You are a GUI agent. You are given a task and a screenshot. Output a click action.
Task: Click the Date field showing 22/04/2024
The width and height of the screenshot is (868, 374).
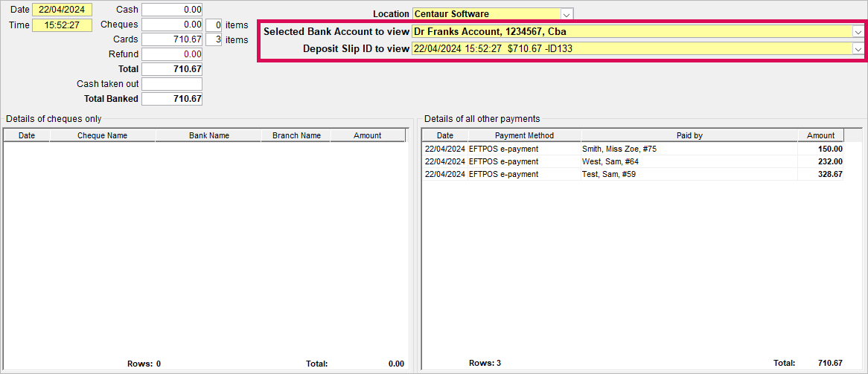coord(62,10)
